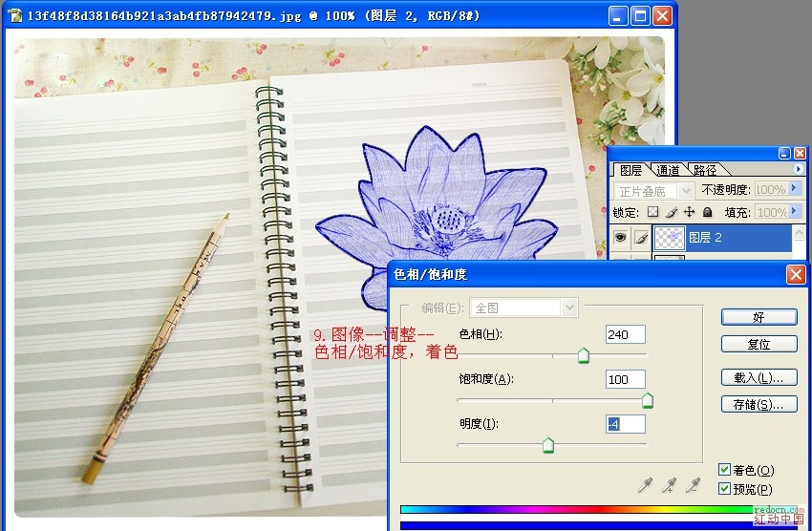
Task: Minimize the image document window
Action: pos(617,16)
